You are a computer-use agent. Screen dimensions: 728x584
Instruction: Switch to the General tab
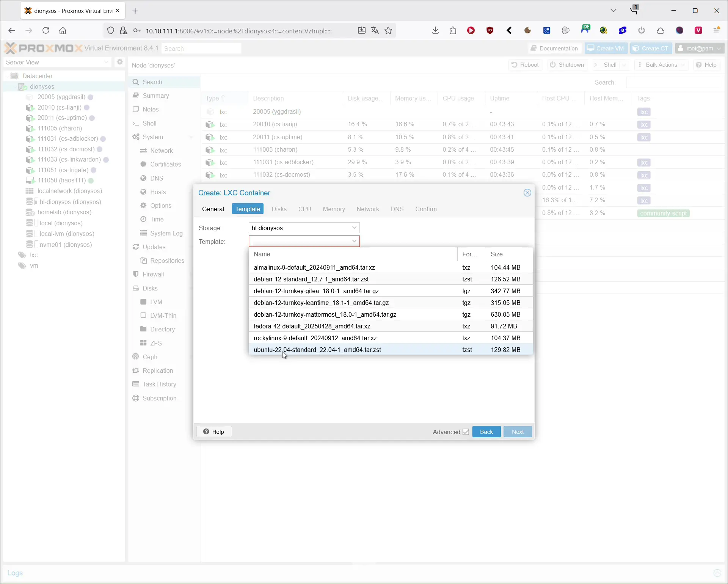point(213,209)
